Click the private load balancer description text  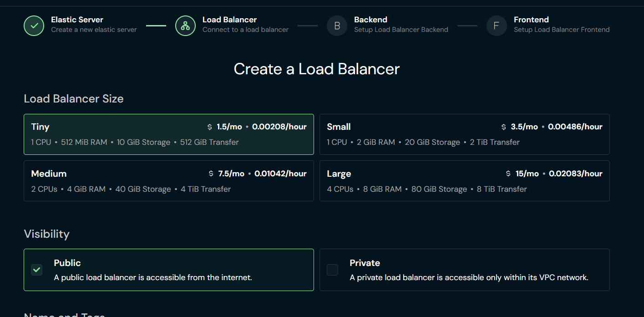point(469,277)
